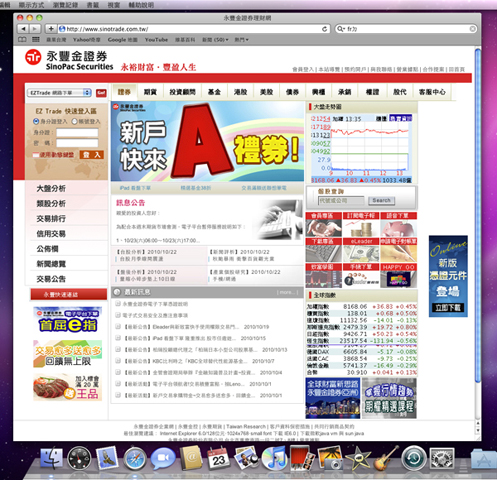This screenshot has width=497, height=480.
Task: Launch Safari compass icon in Dock
Action: point(135,459)
